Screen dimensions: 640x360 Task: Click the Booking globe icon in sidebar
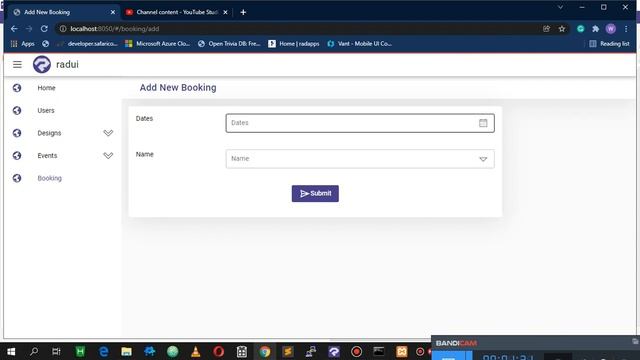coord(17,178)
